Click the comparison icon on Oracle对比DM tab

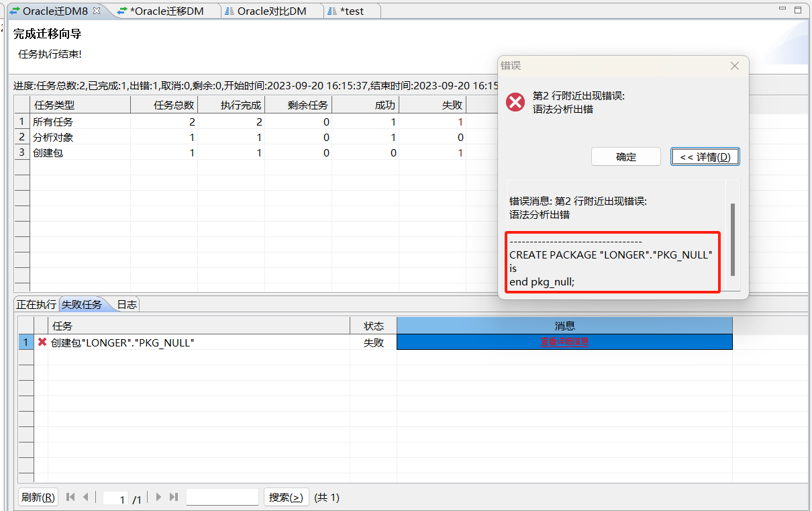pos(230,10)
